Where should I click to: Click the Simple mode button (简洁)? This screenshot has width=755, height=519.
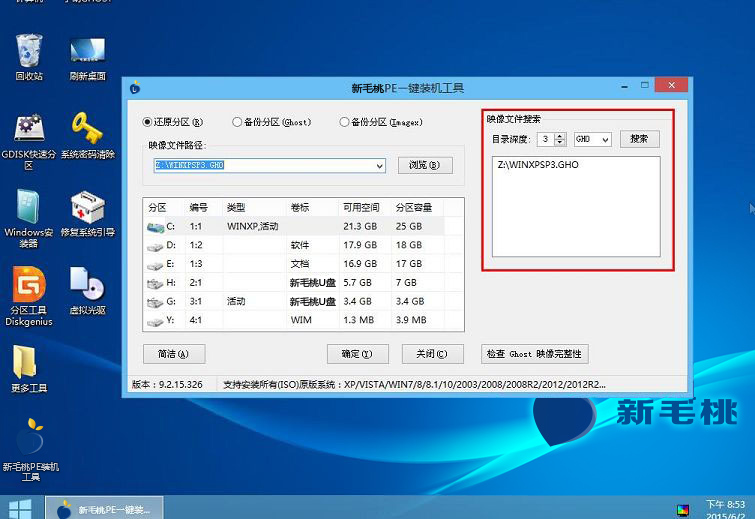point(174,354)
